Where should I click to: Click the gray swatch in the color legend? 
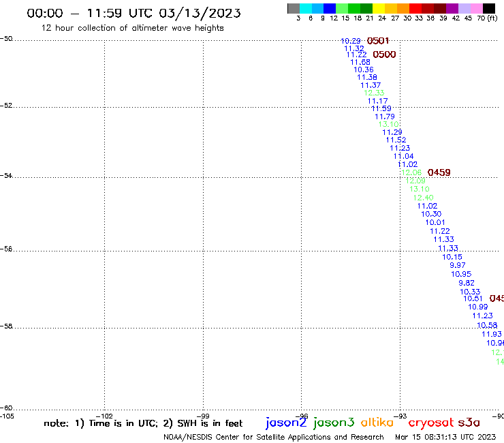294,8
